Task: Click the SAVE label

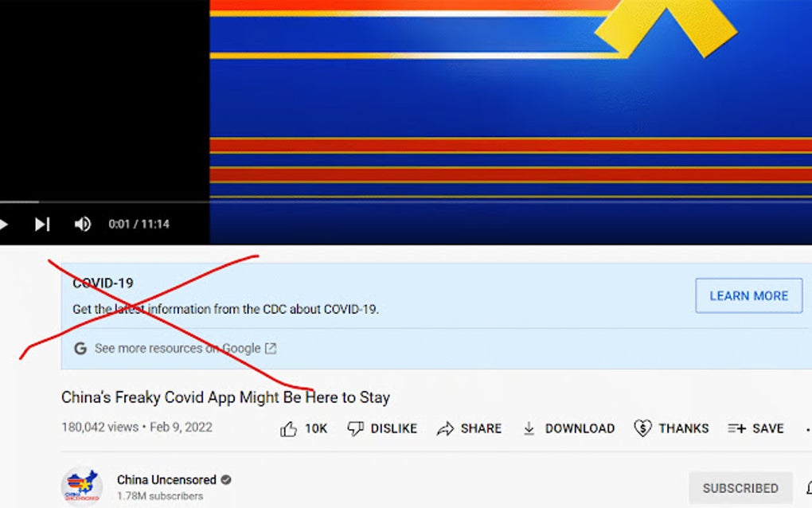Action: click(768, 428)
